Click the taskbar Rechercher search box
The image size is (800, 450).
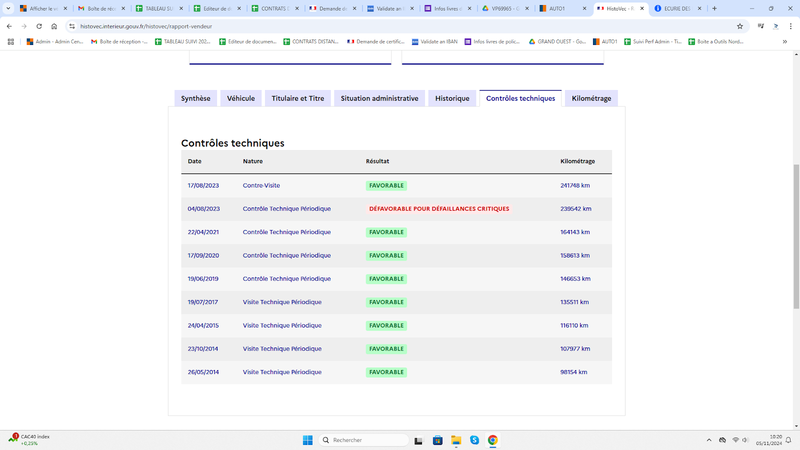364,440
